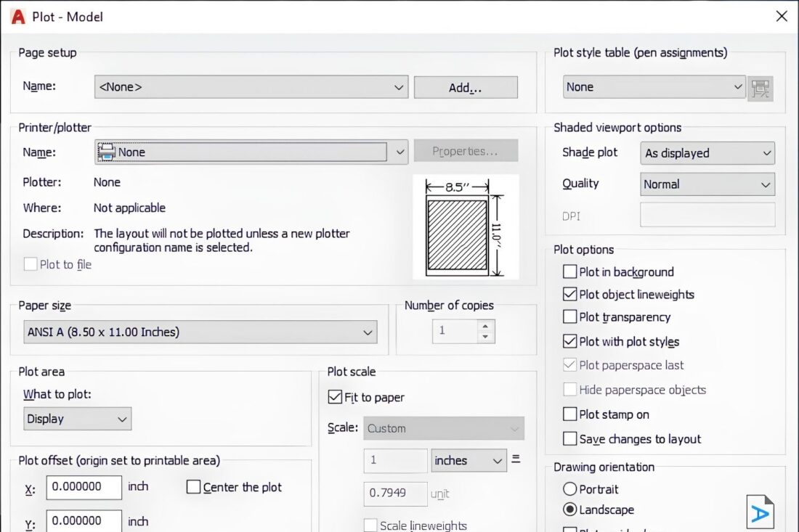Click the X plot offset field
The image size is (799, 532).
[x=84, y=487]
